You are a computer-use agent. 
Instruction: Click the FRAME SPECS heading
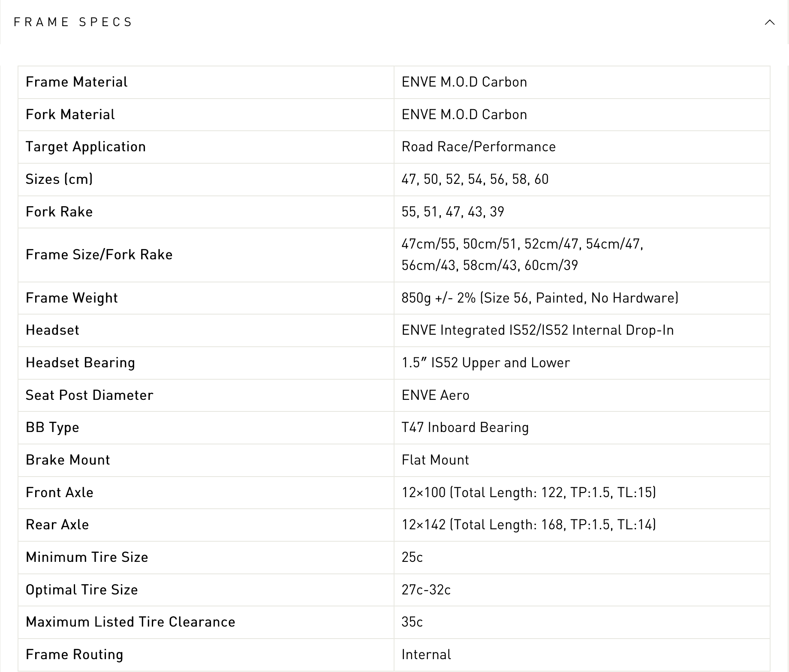tap(73, 22)
